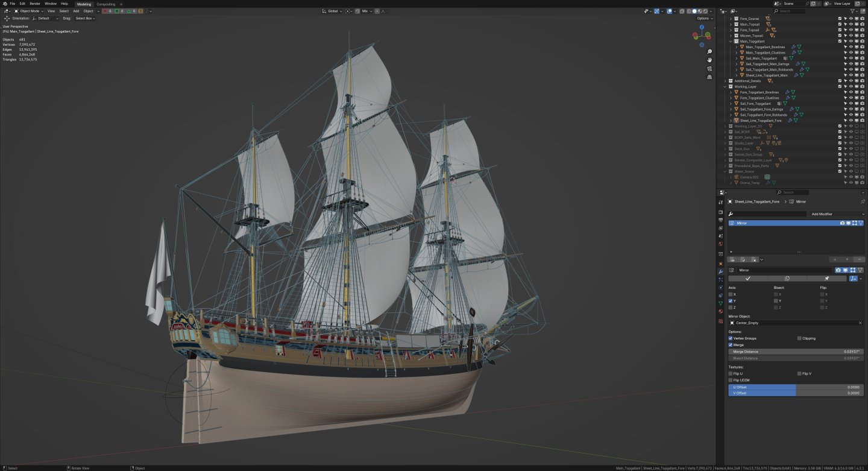Open the Tool properties tab icon
This screenshot has width=868, height=471.
pyautogui.click(x=720, y=202)
